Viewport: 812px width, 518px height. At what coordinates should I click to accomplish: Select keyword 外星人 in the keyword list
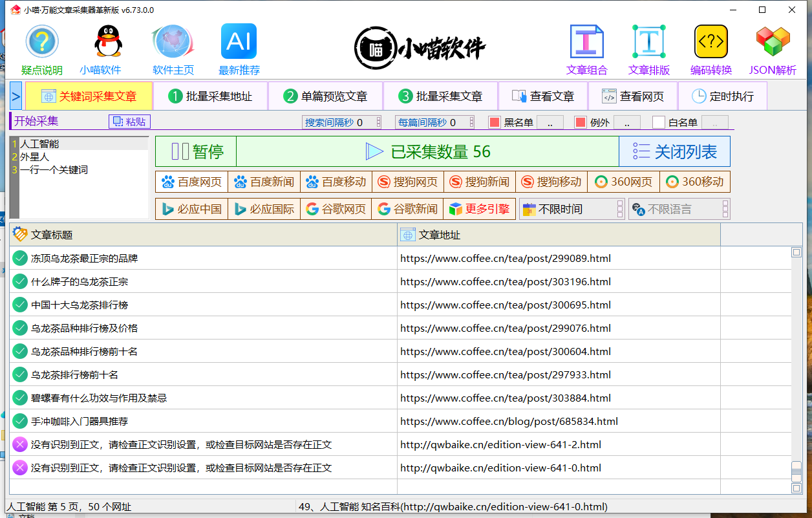coord(35,156)
